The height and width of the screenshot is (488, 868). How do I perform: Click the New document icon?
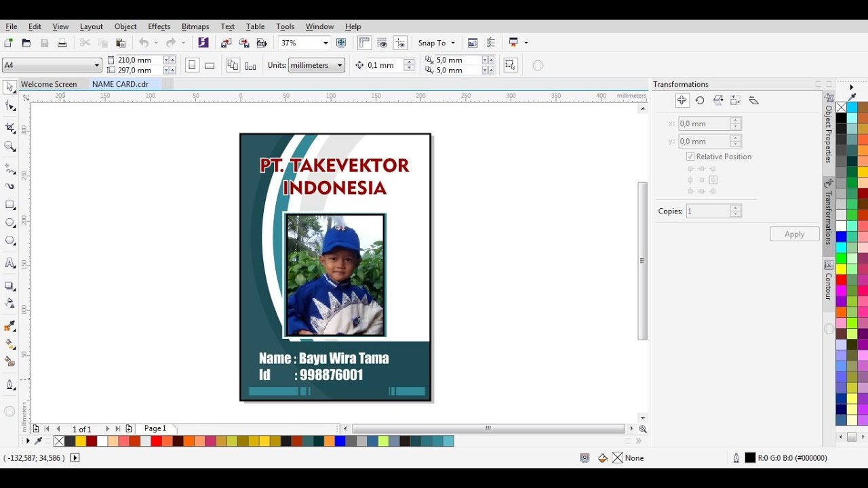tap(8, 43)
